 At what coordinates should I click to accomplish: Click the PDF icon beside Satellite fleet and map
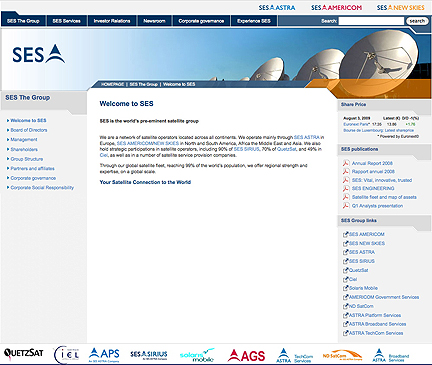coord(346,197)
